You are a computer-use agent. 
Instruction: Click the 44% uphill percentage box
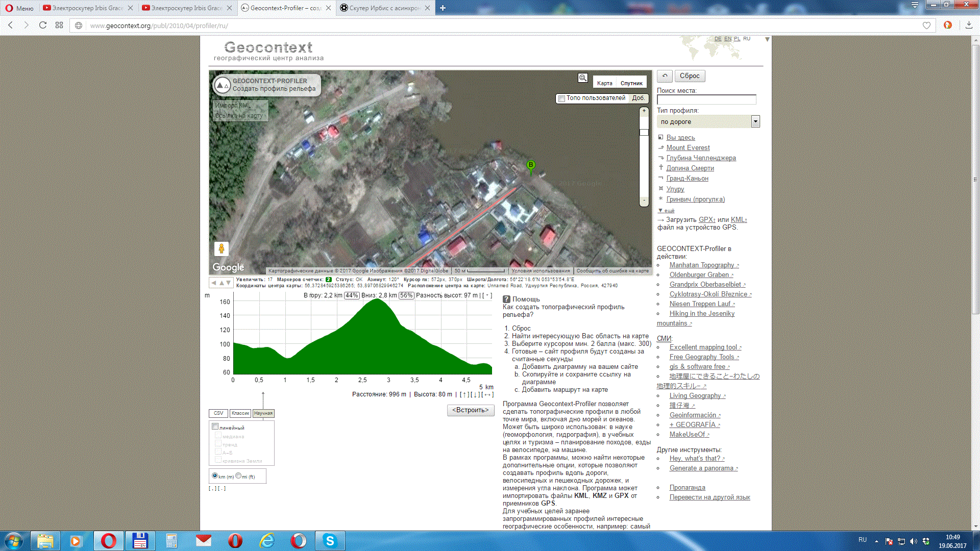(x=352, y=295)
